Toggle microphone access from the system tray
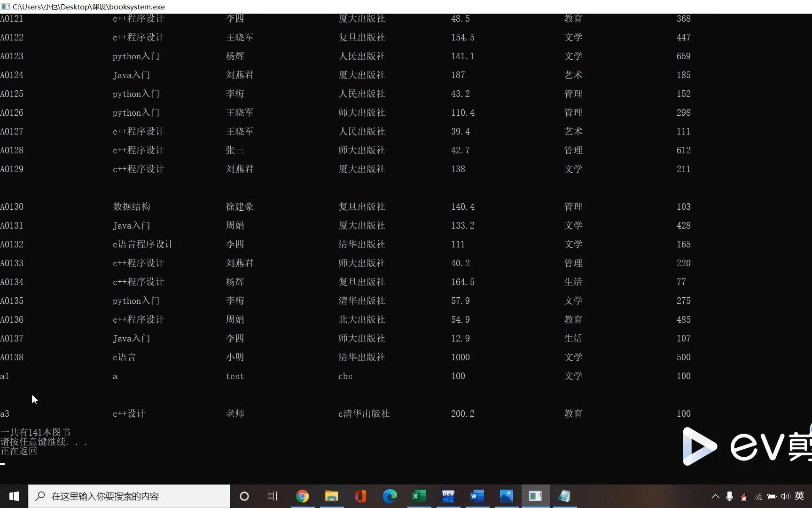This screenshot has height=508, width=812. (x=729, y=496)
